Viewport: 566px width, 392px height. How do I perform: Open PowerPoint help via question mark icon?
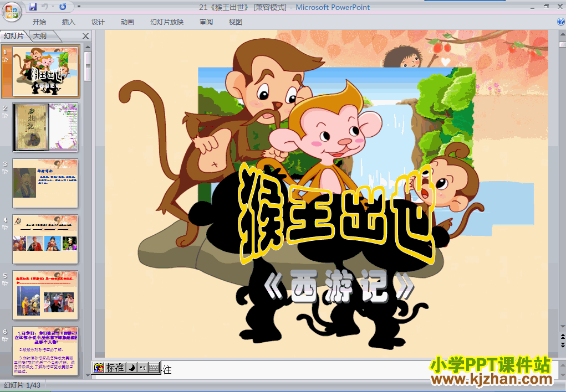pos(561,22)
